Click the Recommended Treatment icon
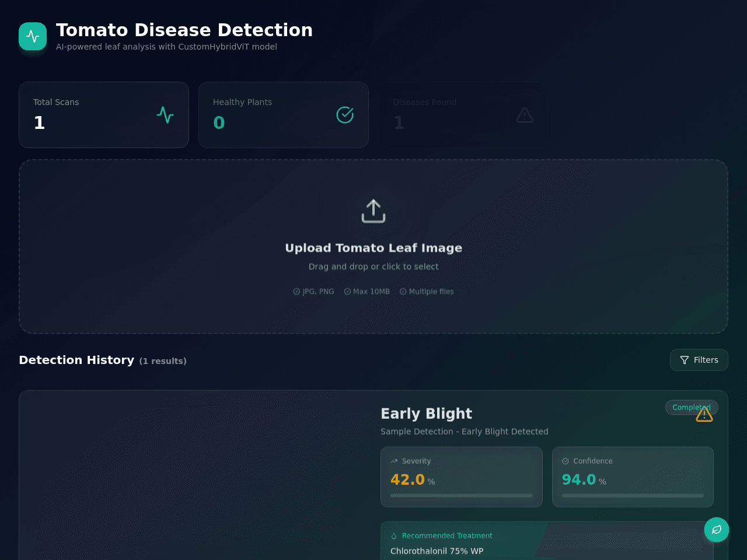This screenshot has height=560, width=747. pos(394,536)
